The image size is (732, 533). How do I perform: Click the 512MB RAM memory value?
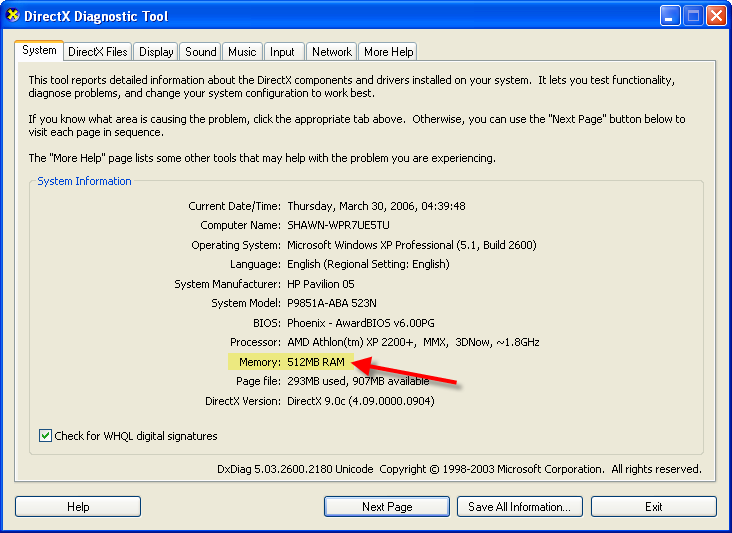(316, 362)
